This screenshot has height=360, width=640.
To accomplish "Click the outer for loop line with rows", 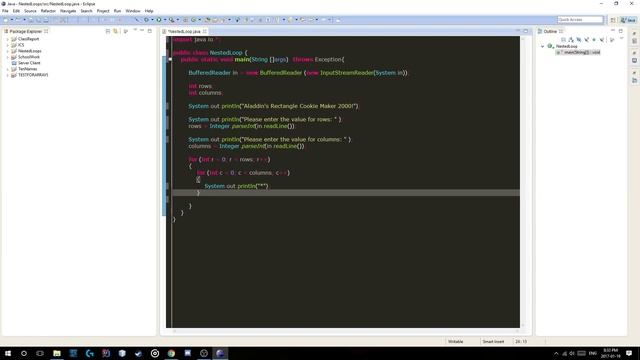I will pos(229,160).
